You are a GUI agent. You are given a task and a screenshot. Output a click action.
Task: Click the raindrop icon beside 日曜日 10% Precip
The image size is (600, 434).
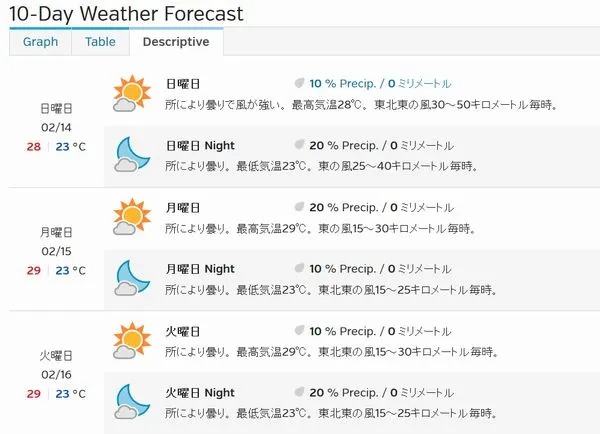point(299,83)
